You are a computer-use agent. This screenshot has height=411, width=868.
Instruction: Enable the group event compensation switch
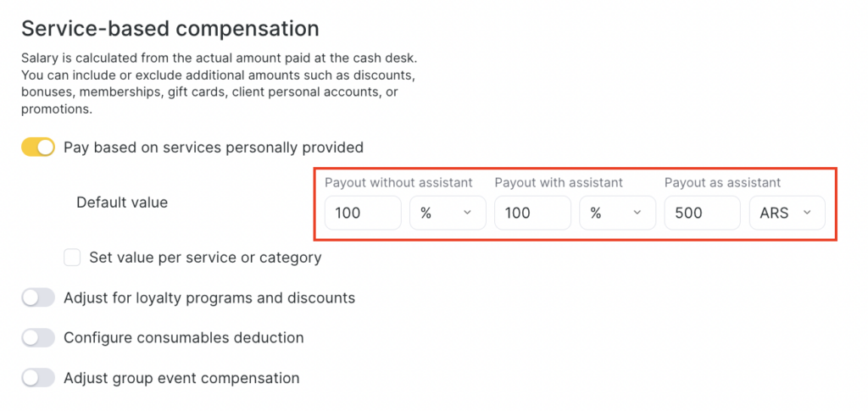coord(38,378)
